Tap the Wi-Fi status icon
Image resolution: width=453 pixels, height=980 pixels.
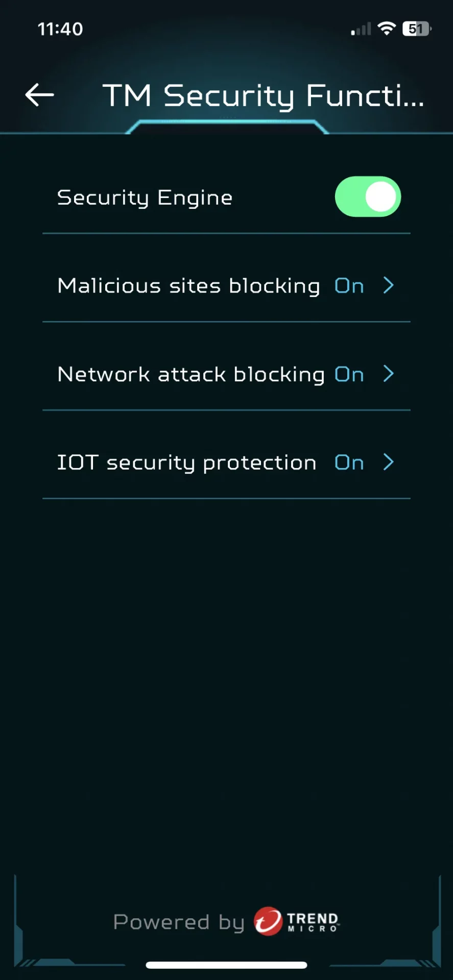pyautogui.click(x=387, y=29)
